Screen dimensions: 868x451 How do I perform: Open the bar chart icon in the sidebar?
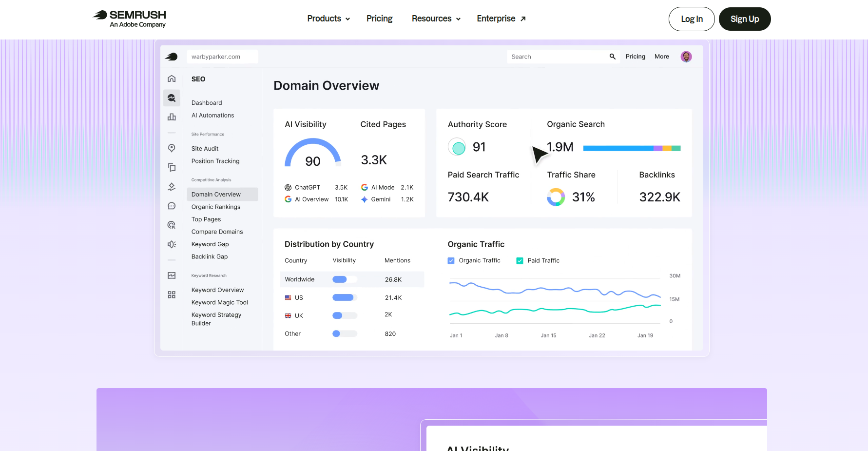(x=172, y=117)
